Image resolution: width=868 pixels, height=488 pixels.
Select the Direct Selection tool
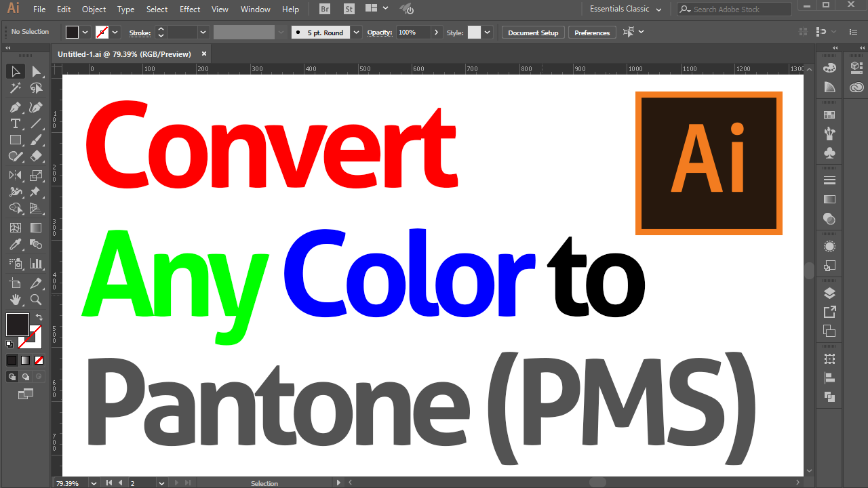click(x=37, y=70)
